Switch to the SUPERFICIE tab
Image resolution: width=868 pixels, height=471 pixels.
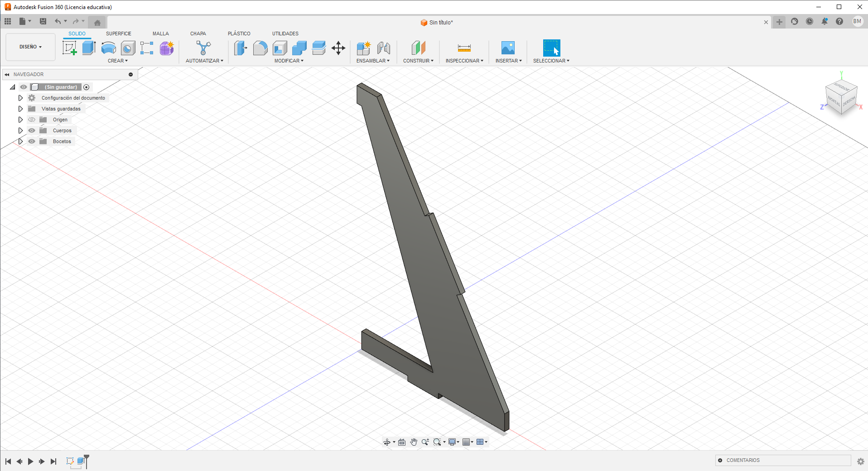(118, 33)
